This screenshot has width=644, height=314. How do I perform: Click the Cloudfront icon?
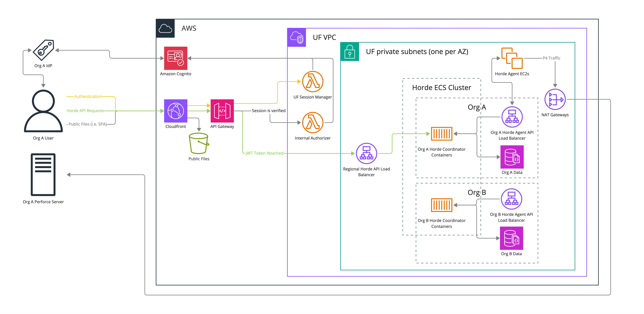pos(175,111)
